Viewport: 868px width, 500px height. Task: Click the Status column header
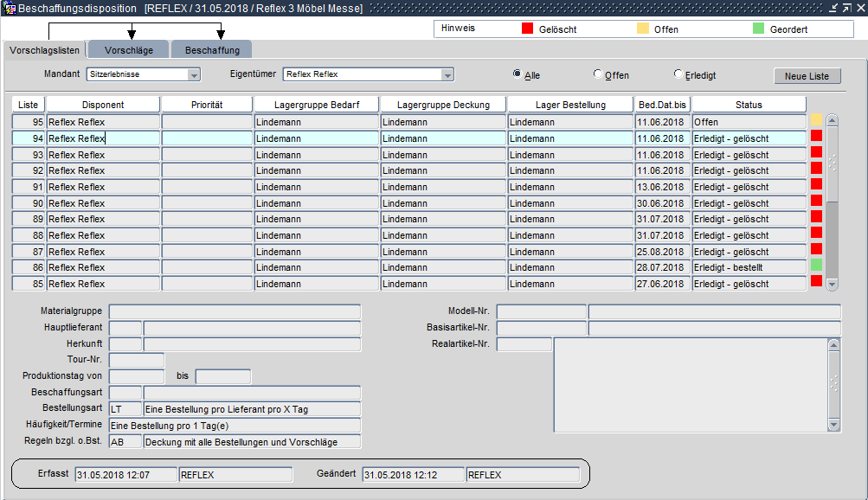(x=749, y=105)
